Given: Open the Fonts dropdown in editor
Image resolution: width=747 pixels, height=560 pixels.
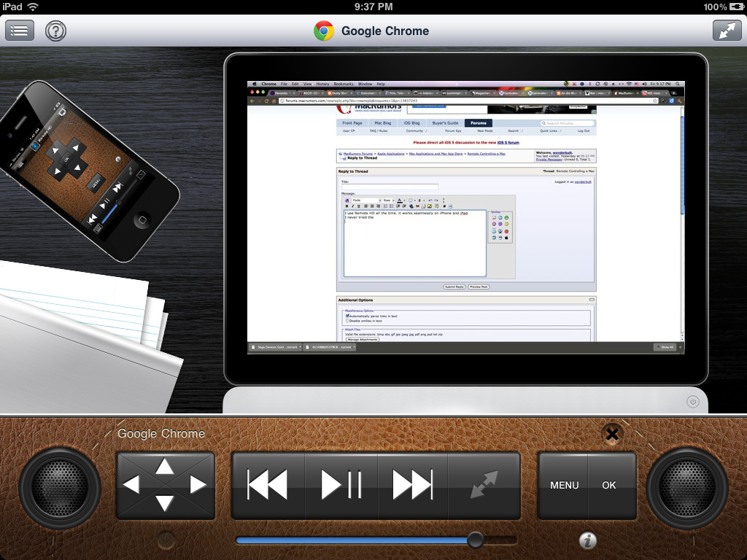Looking at the screenshot, I should (x=367, y=201).
